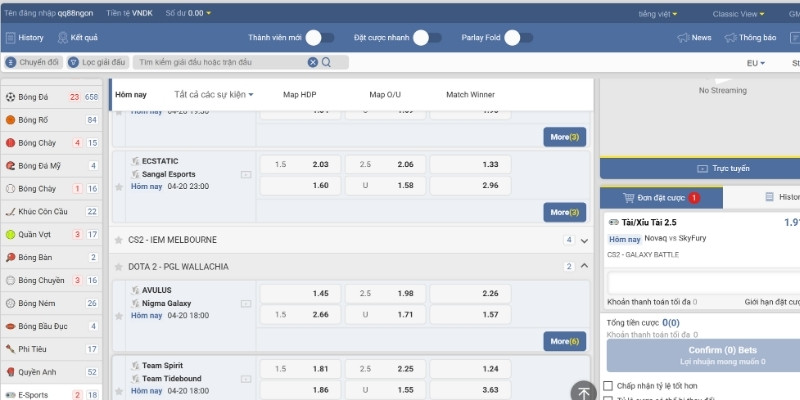Select Bóng Rổ basketball in sidebar
800x400 pixels.
pyautogui.click(x=52, y=120)
